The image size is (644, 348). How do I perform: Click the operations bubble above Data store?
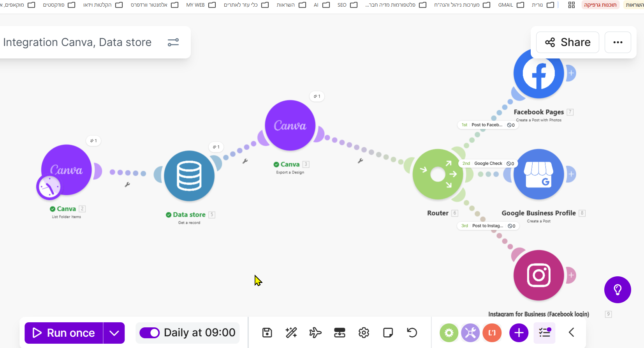pyautogui.click(x=216, y=147)
